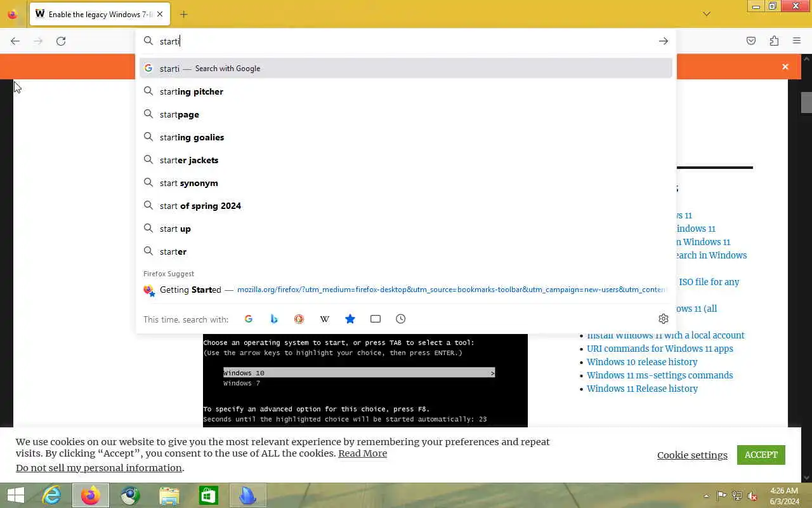Choose the 'starting pitcher' suggestion
812x508 pixels.
tap(406, 91)
